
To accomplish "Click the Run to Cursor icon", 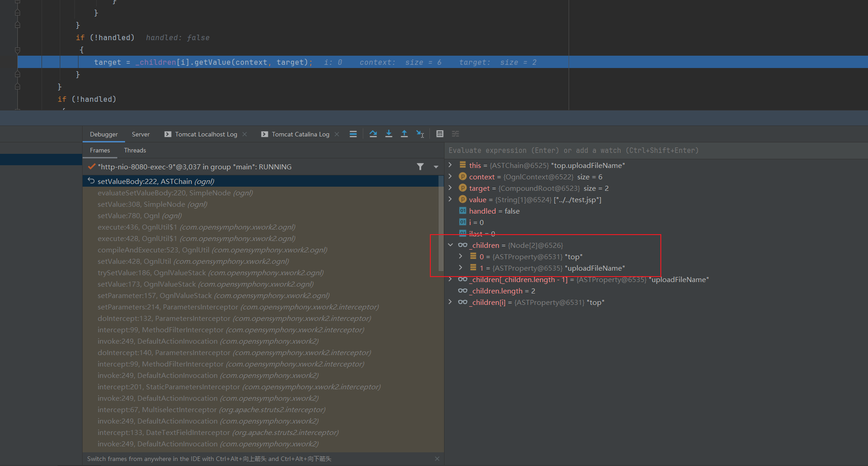I will click(x=420, y=134).
